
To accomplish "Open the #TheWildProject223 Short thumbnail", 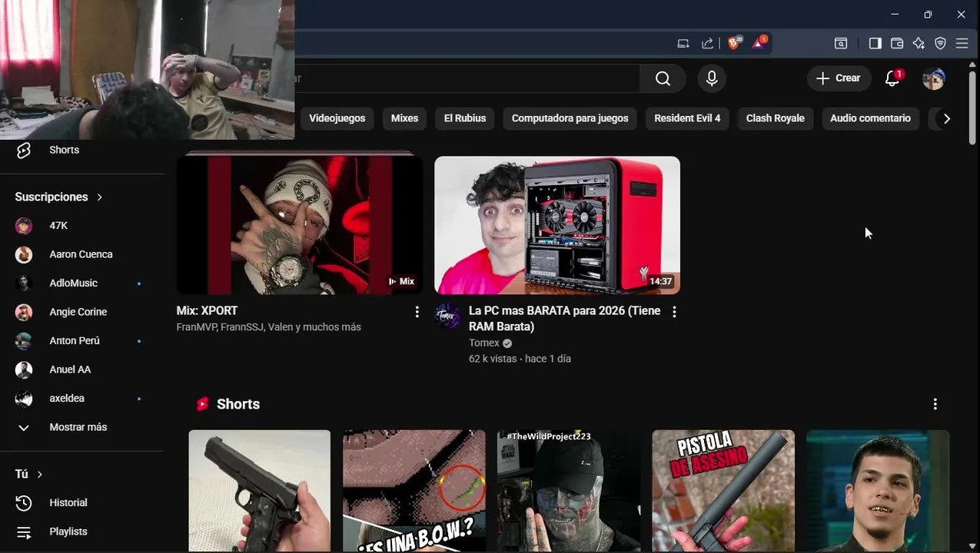I will [x=569, y=491].
